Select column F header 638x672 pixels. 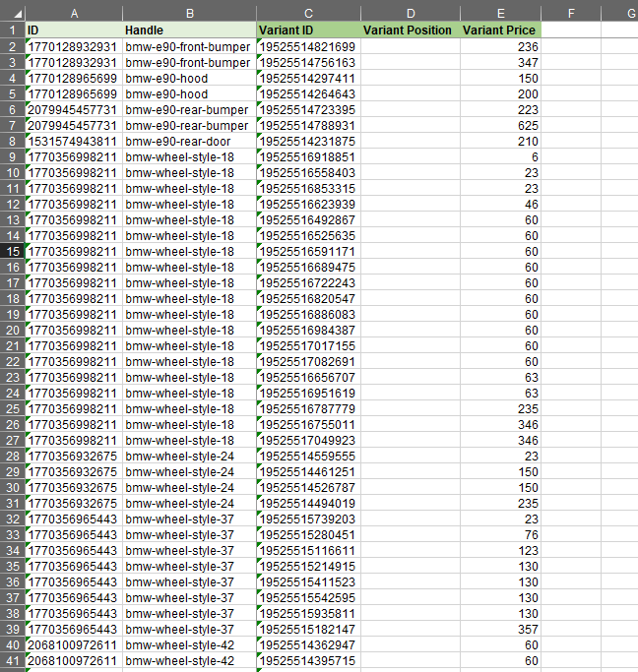(571, 14)
